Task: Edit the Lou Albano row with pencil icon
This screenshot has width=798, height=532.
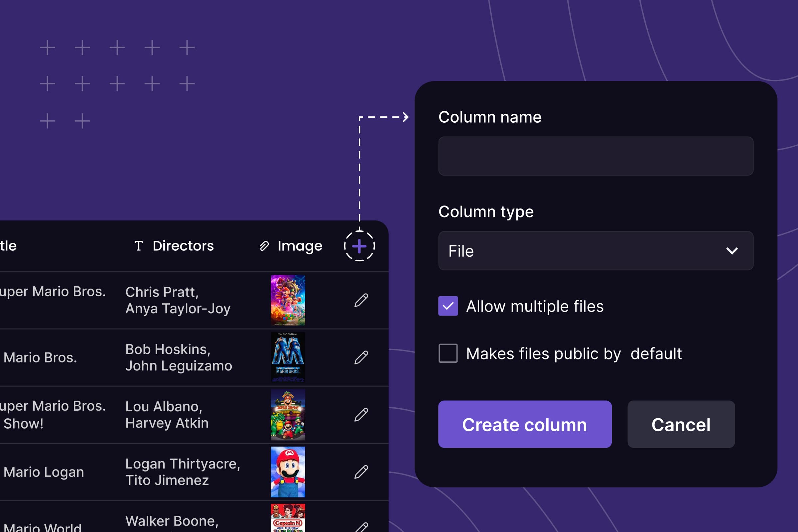Action: [361, 415]
